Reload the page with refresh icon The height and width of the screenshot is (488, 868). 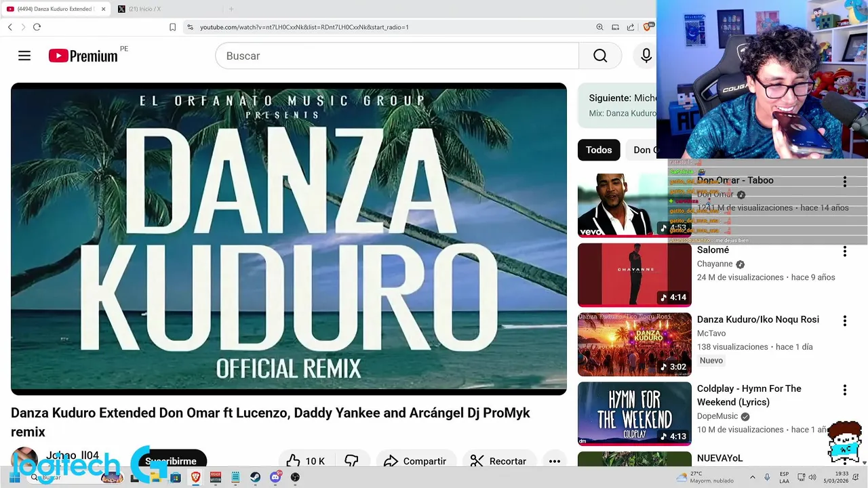click(37, 27)
